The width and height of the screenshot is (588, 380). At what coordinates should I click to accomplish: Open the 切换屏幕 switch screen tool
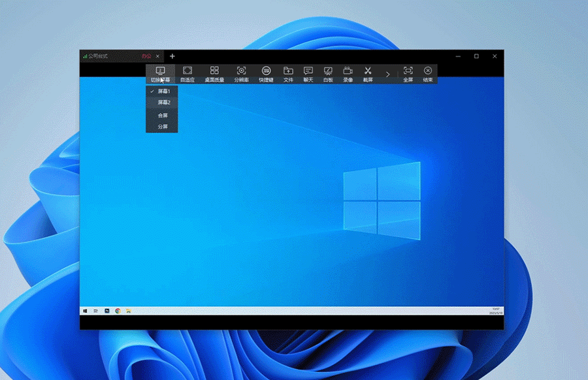[160, 74]
